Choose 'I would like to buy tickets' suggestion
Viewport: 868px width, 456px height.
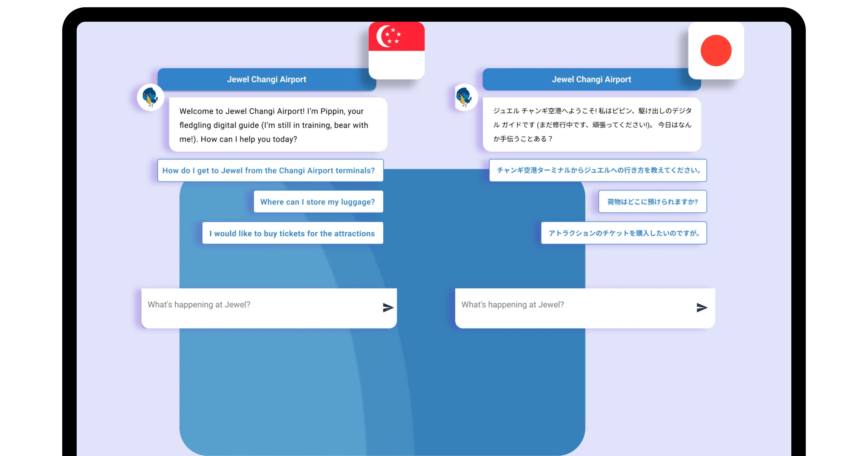click(x=292, y=233)
